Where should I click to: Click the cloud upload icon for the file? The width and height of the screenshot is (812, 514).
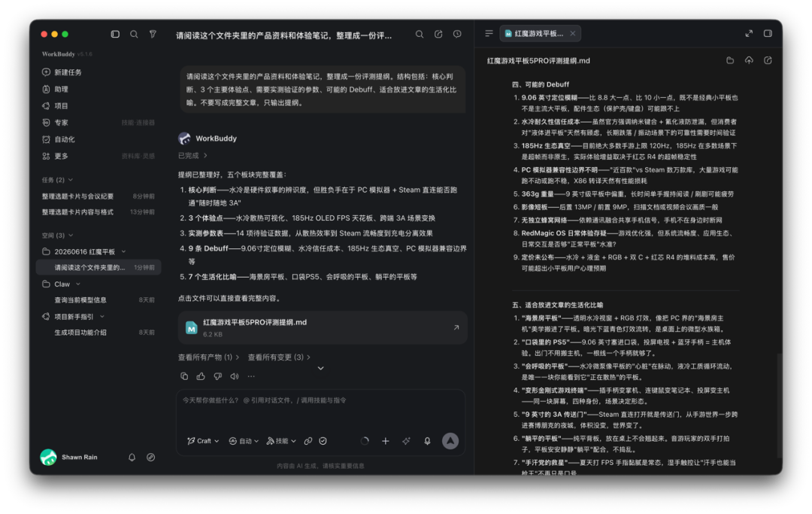tap(749, 61)
